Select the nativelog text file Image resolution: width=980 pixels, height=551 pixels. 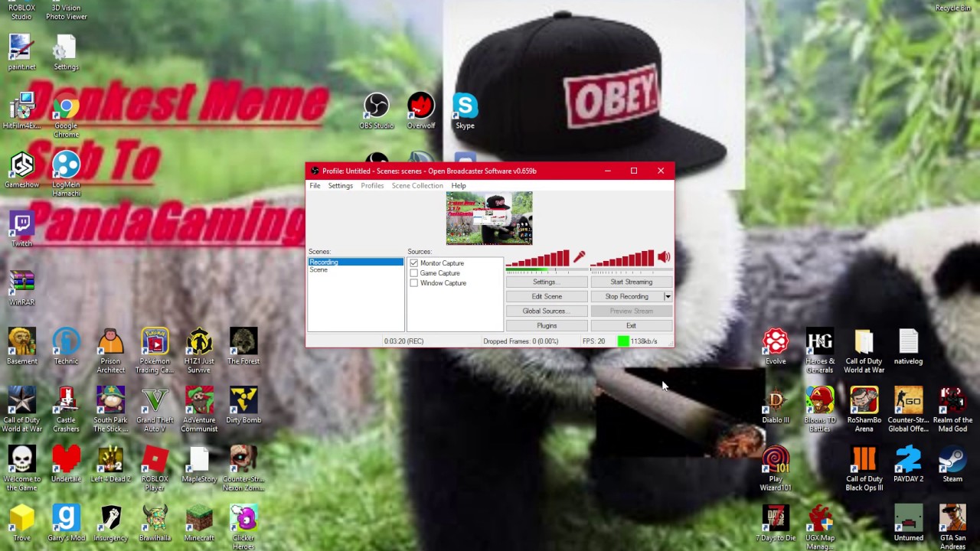[x=908, y=347]
